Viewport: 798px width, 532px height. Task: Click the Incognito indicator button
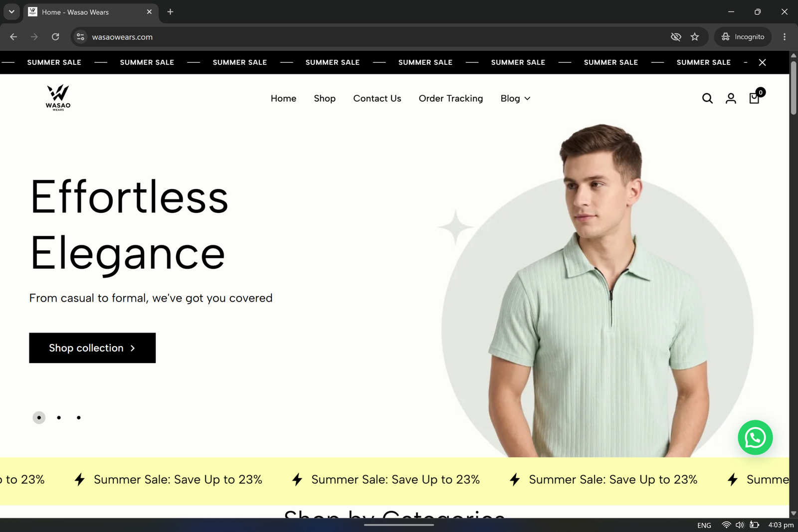[743, 37]
